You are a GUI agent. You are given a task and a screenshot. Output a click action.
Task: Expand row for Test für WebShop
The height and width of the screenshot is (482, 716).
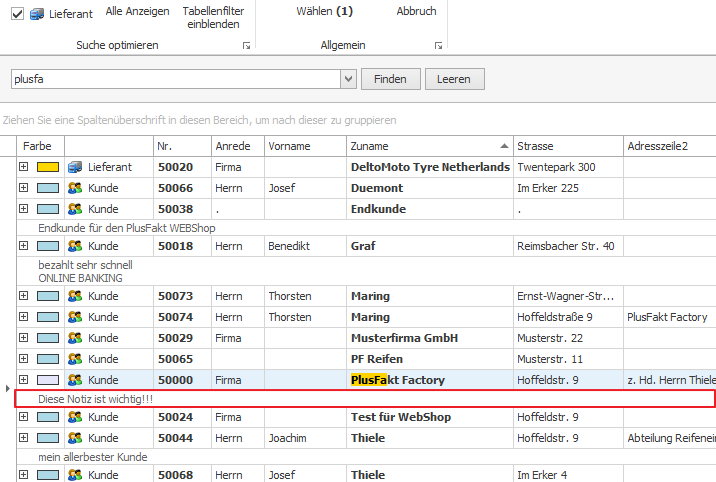tap(23, 417)
